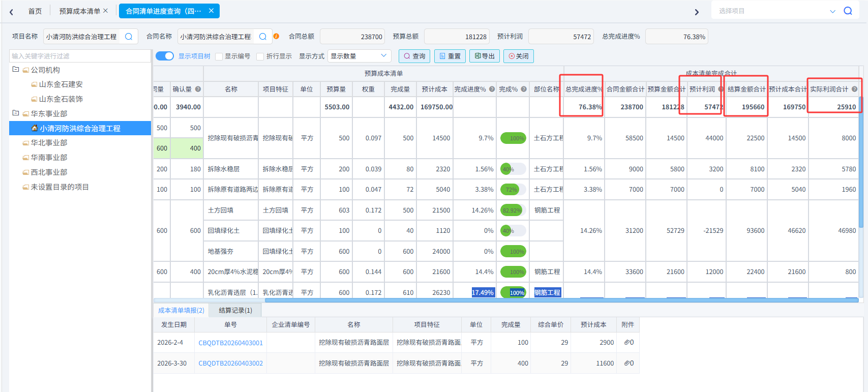Open the 显示方式 dropdown showing 显示数量

pyautogui.click(x=359, y=56)
